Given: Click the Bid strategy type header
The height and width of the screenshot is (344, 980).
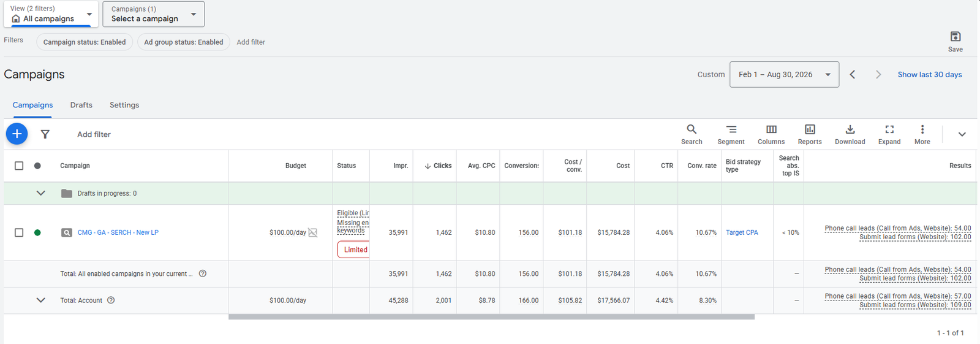Looking at the screenshot, I should (743, 166).
